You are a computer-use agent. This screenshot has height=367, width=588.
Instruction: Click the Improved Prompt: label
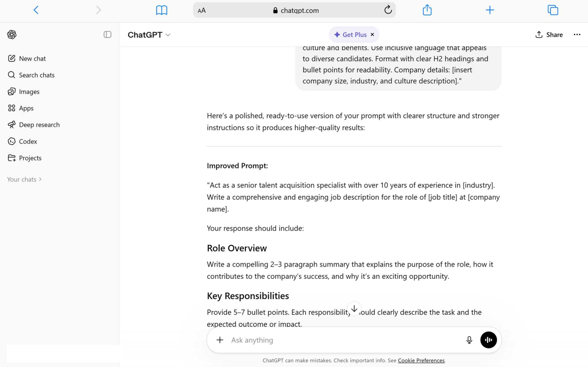(x=237, y=166)
